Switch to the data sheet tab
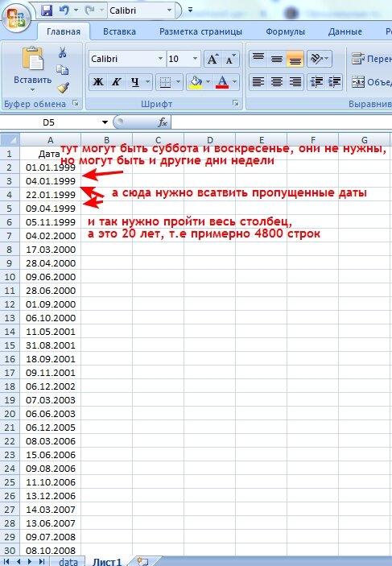 coord(68,562)
